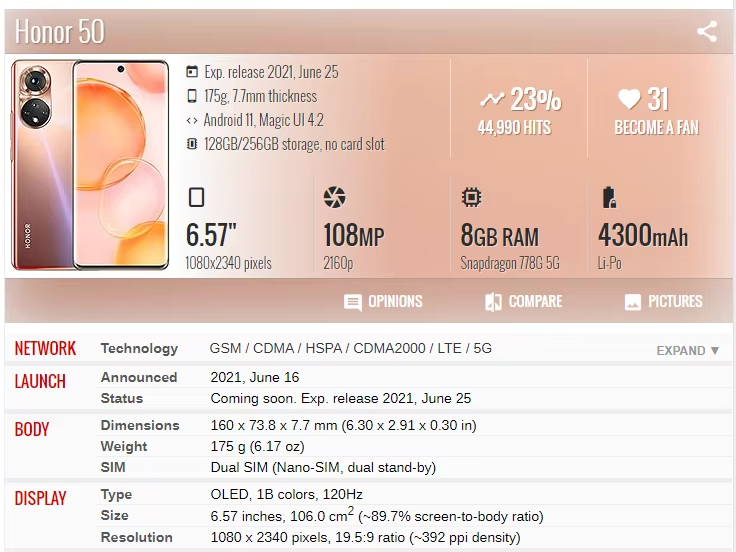The width and height of the screenshot is (736, 552).
Task: Click the '2021, June 16' value
Action: [255, 377]
